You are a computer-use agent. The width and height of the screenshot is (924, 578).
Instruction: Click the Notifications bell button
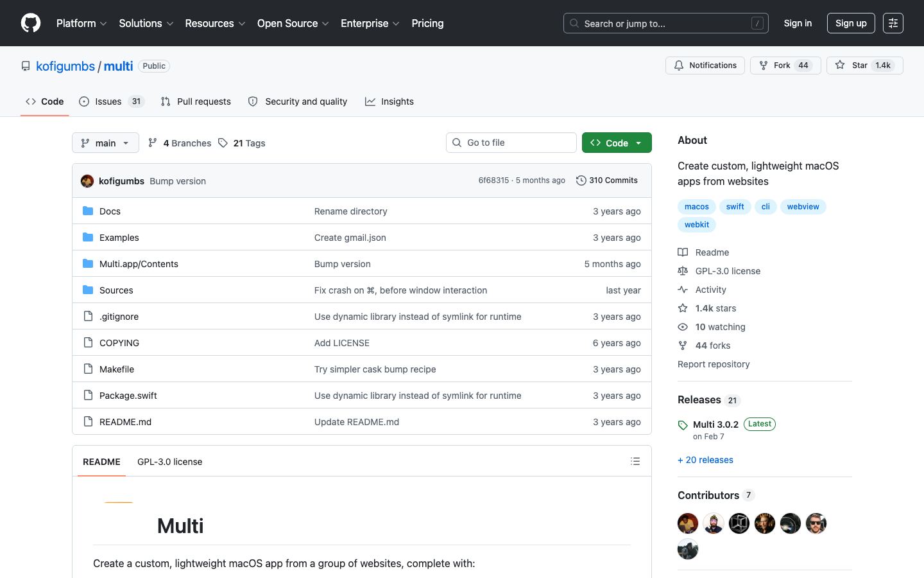pyautogui.click(x=705, y=66)
